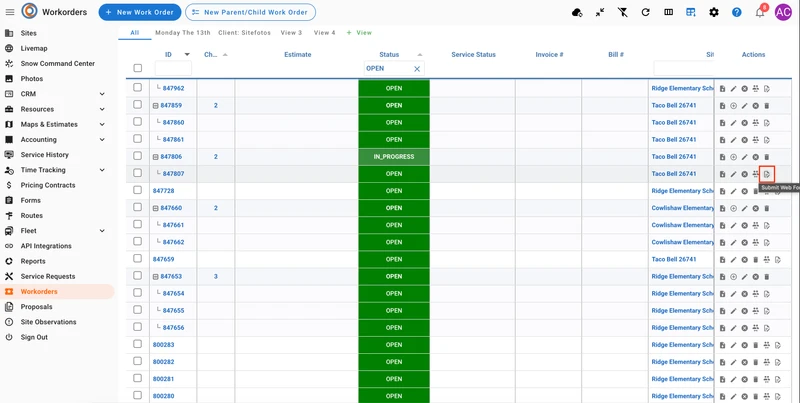This screenshot has height=403, width=800.
Task: Open the View 3 tab
Action: coord(291,33)
